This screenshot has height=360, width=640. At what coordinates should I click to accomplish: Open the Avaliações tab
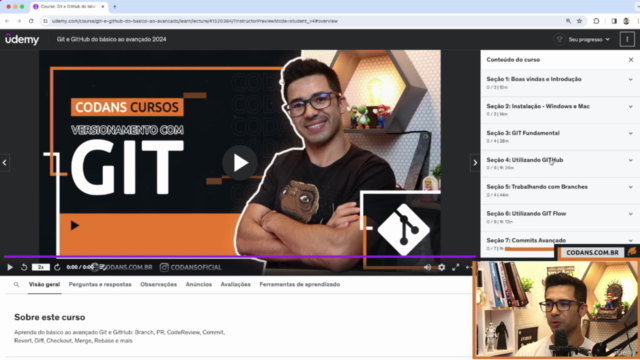236,284
